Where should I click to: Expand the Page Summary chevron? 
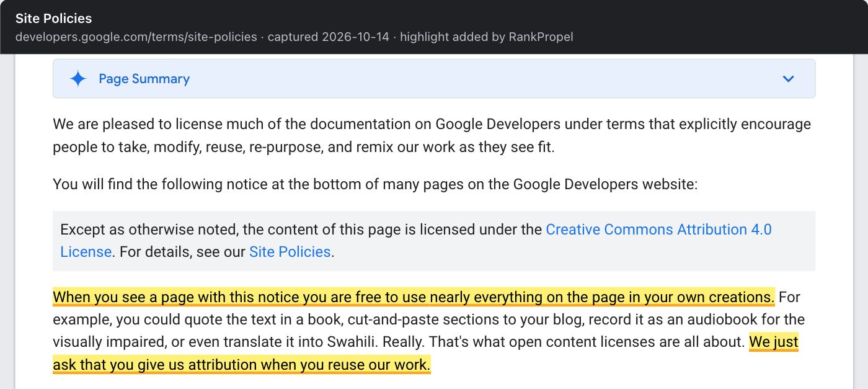tap(788, 79)
